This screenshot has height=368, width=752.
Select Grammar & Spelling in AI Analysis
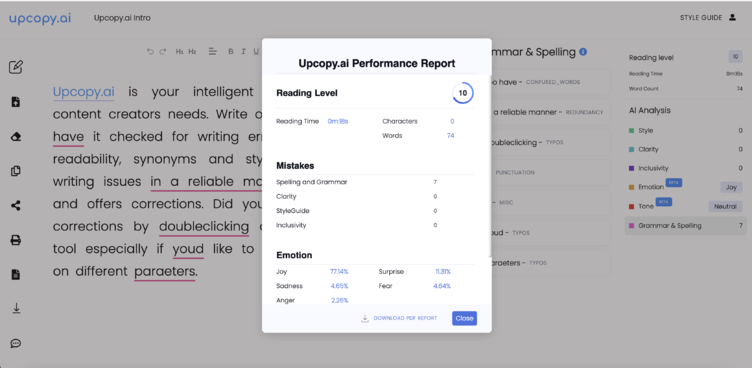685,226
